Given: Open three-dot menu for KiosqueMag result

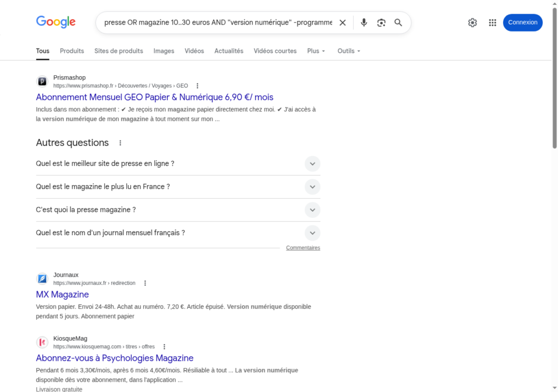Looking at the screenshot, I should (x=164, y=347).
